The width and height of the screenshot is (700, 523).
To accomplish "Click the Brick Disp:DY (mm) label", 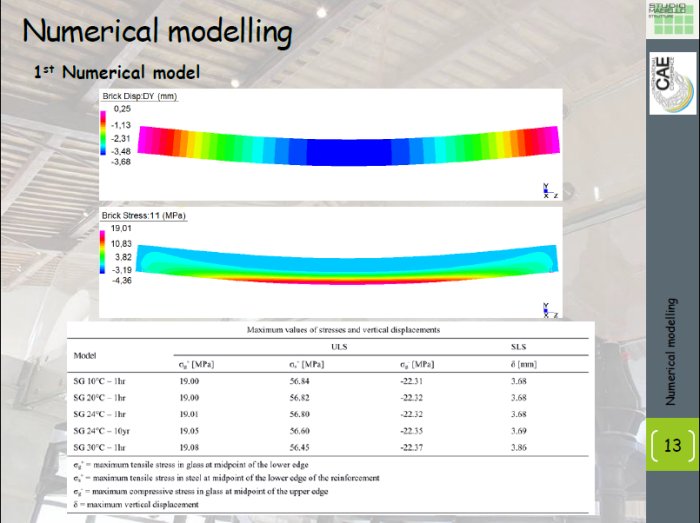I will click(146, 96).
